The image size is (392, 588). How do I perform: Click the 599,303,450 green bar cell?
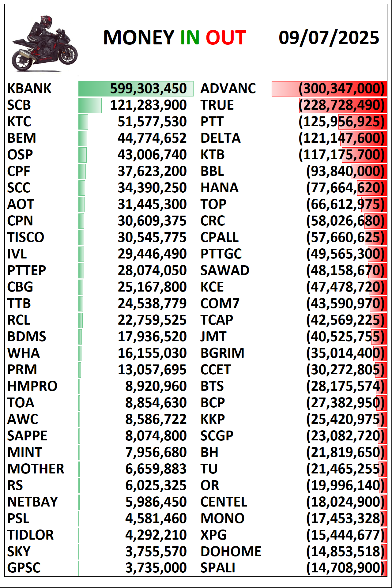[x=136, y=89]
